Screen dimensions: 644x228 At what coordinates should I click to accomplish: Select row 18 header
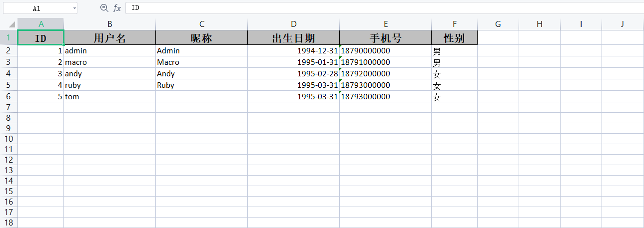coord(8,223)
